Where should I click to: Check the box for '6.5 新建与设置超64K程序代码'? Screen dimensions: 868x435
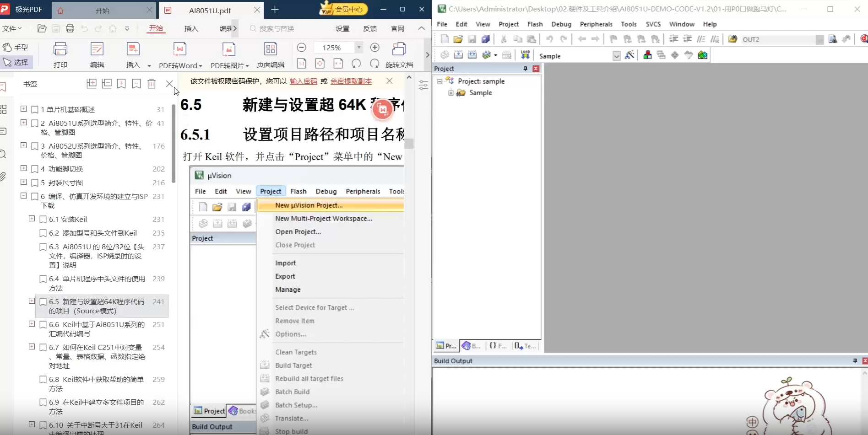(43, 302)
